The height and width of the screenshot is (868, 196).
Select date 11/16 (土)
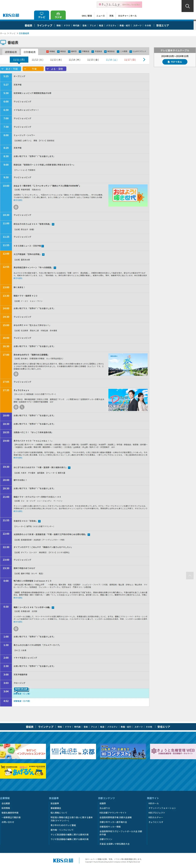tap(112, 60)
